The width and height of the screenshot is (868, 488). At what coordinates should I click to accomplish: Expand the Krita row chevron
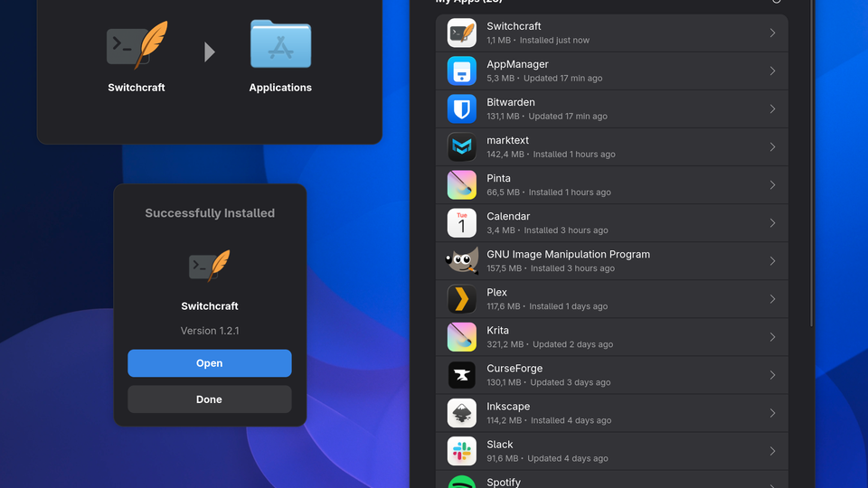(772, 337)
